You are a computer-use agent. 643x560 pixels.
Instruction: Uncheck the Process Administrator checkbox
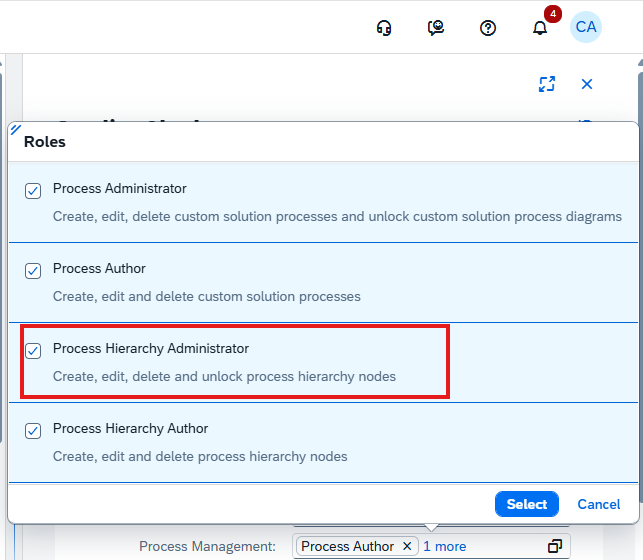[x=33, y=191]
